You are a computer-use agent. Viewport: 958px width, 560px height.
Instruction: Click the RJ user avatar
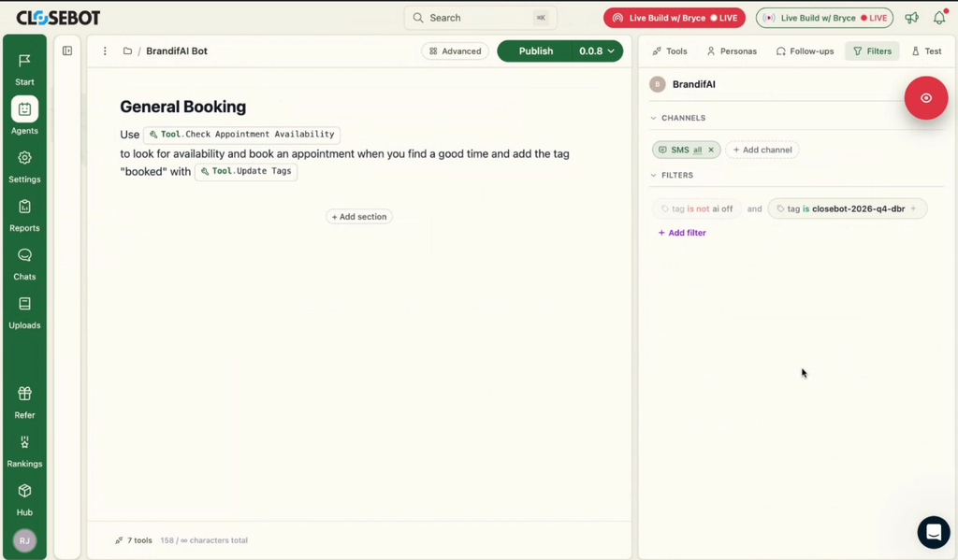point(24,540)
